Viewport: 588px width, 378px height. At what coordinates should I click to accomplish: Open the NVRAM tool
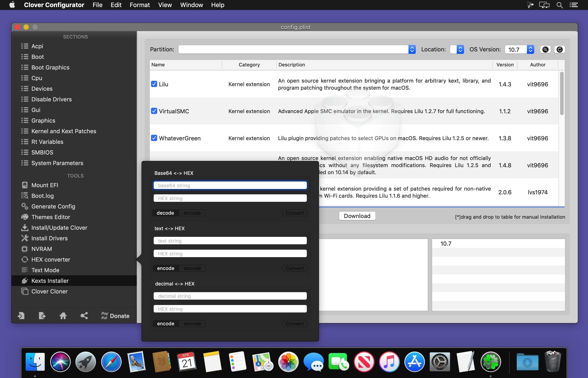point(41,249)
